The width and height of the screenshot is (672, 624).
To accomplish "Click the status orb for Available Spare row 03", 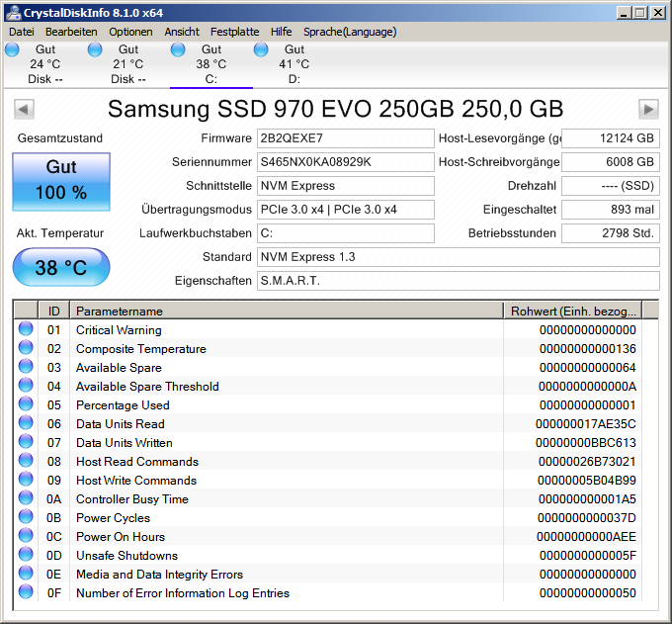I will (26, 367).
